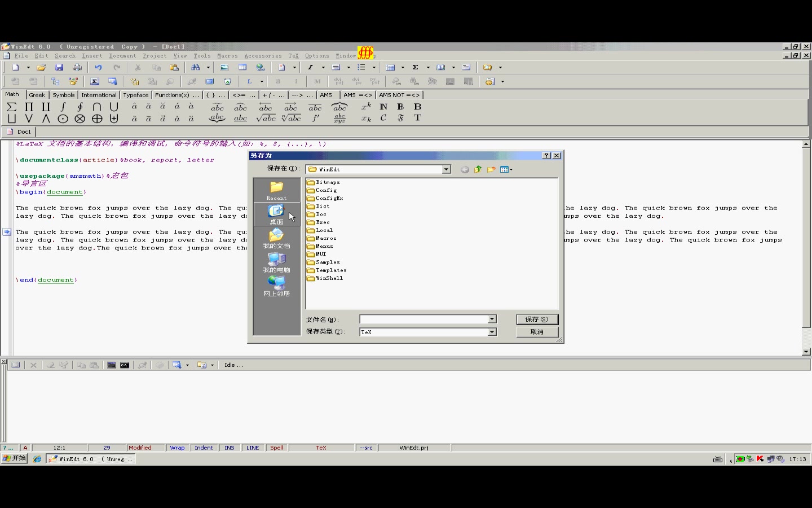Click the Paste clipboard icon
812x508 pixels.
pos(174,67)
